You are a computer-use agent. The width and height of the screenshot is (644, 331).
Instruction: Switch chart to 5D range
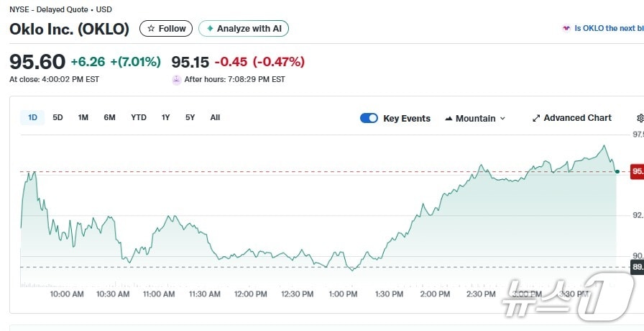click(57, 117)
